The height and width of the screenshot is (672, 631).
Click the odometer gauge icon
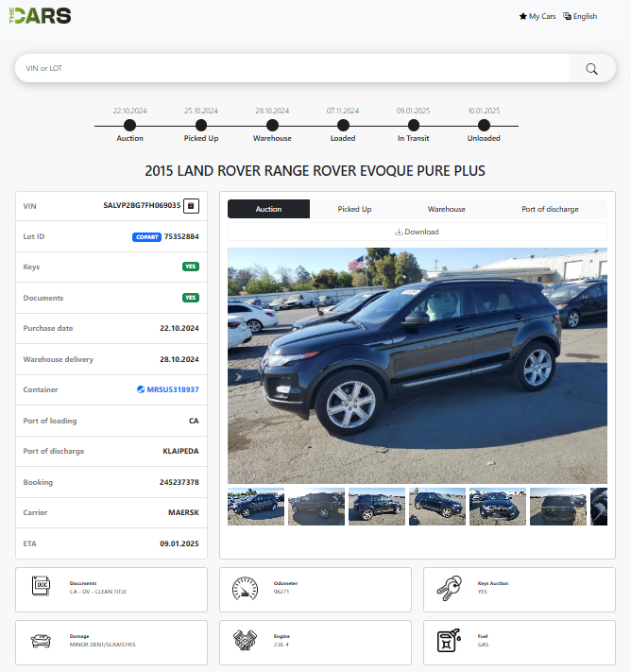coord(245,589)
